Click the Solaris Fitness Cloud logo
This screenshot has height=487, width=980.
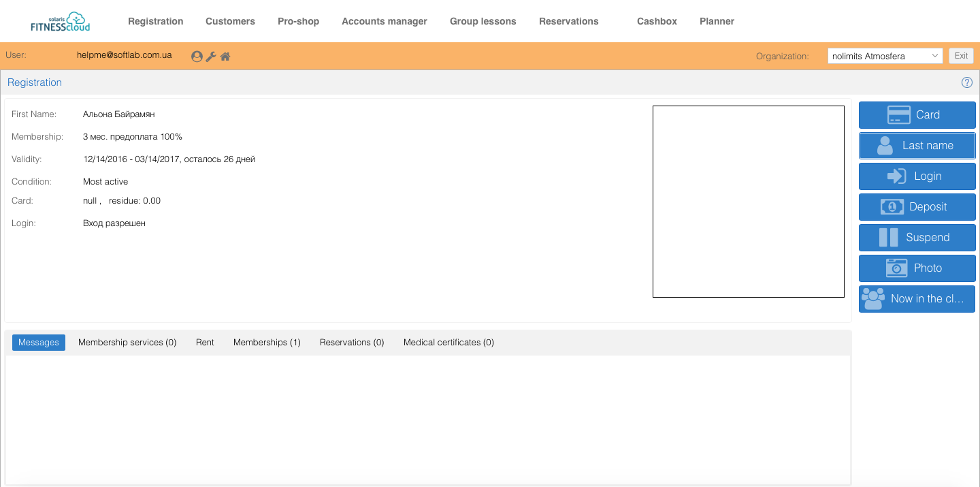[x=60, y=22]
